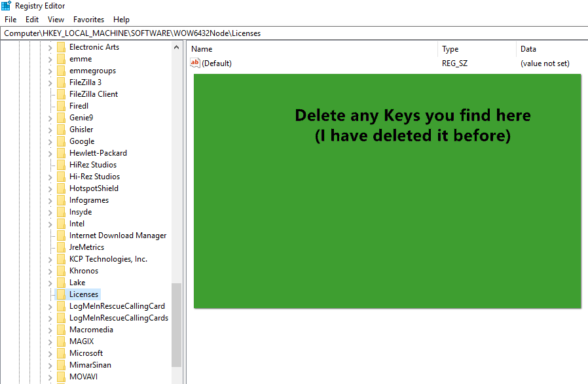Select the MAGIX folder icon
Screen dimensions: 588x384
pos(61,341)
